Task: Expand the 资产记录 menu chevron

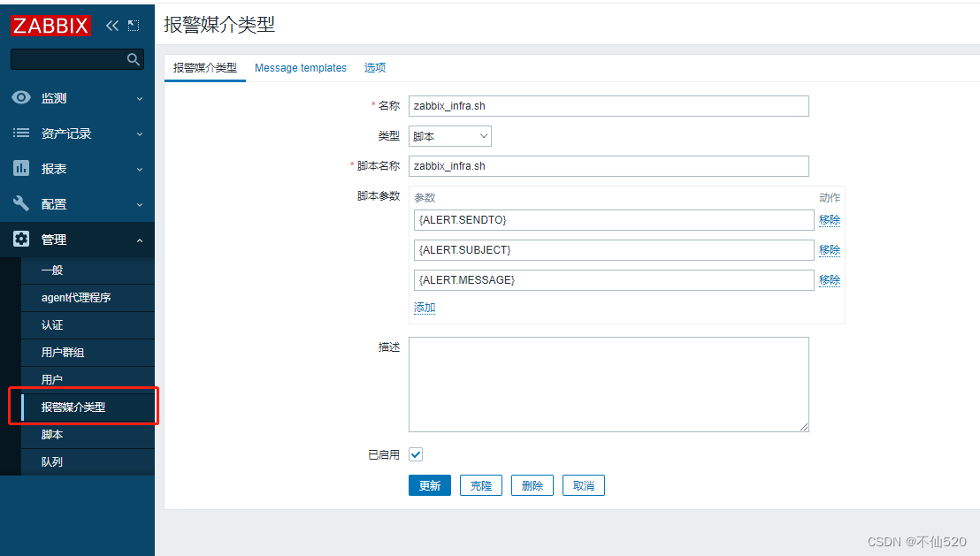Action: (x=140, y=134)
